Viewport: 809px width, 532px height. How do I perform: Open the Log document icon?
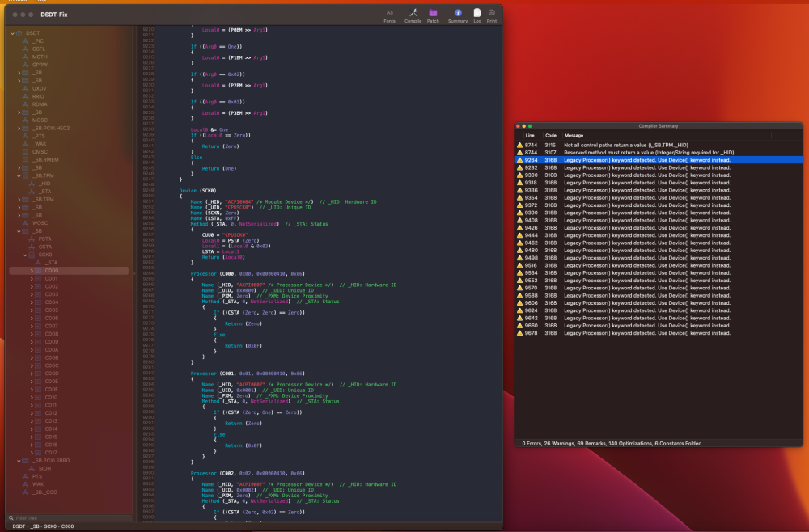[x=477, y=13]
